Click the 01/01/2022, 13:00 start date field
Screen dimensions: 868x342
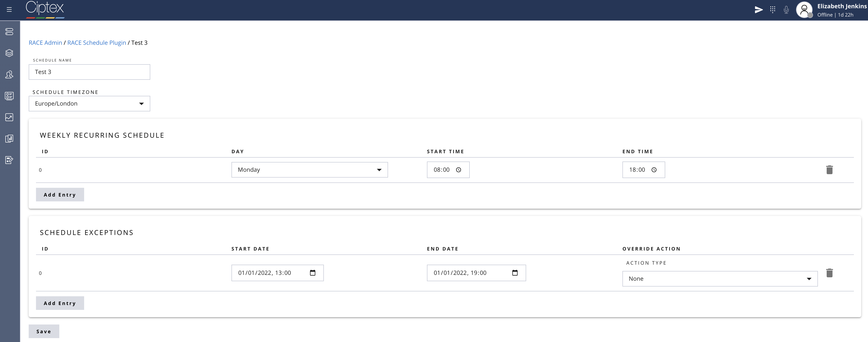tap(277, 273)
